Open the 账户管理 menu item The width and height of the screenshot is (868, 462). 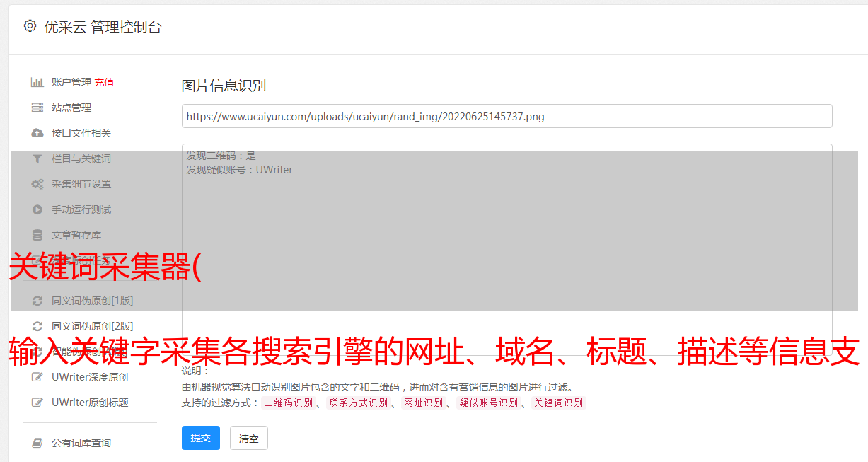(71, 82)
